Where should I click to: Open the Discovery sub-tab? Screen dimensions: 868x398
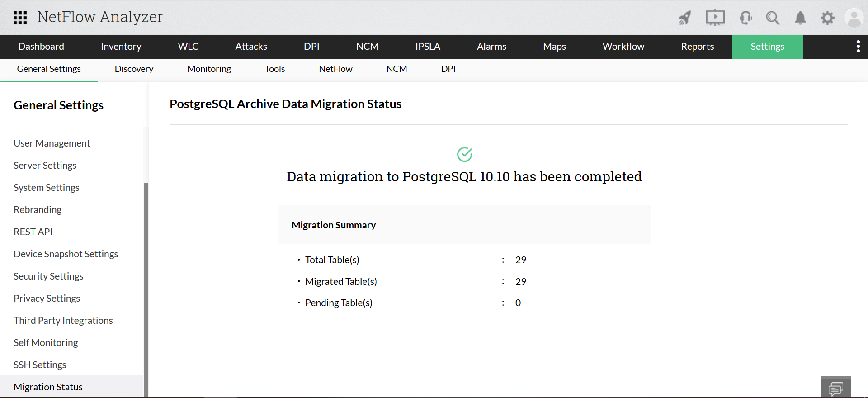134,69
